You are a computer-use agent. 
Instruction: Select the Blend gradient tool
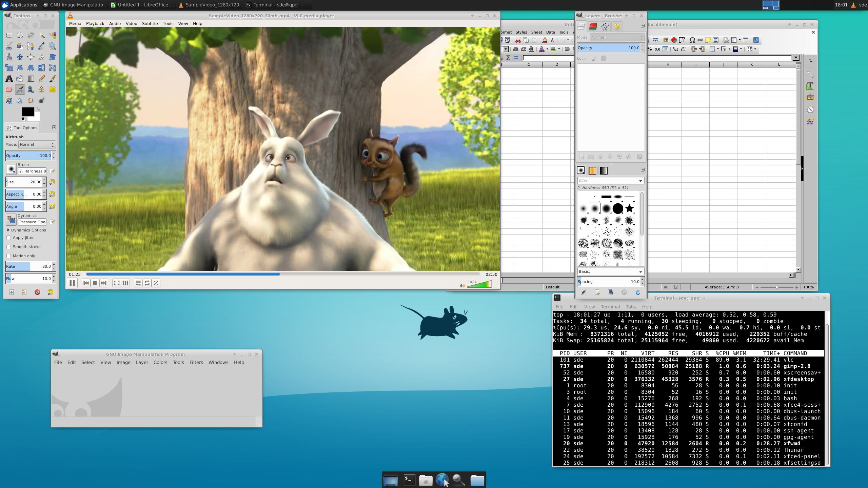coord(31,79)
